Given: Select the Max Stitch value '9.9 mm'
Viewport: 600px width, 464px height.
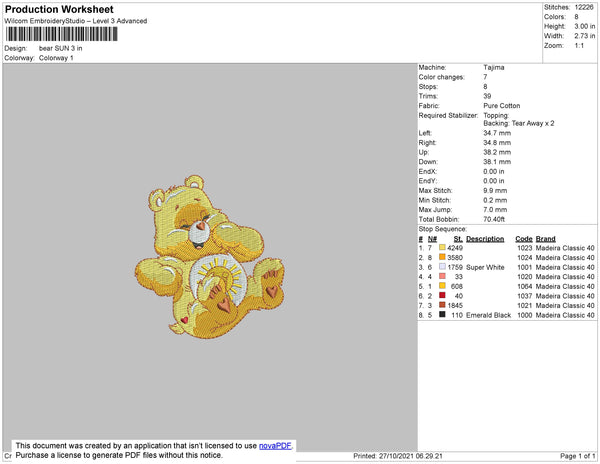Looking at the screenshot, I should click(495, 190).
